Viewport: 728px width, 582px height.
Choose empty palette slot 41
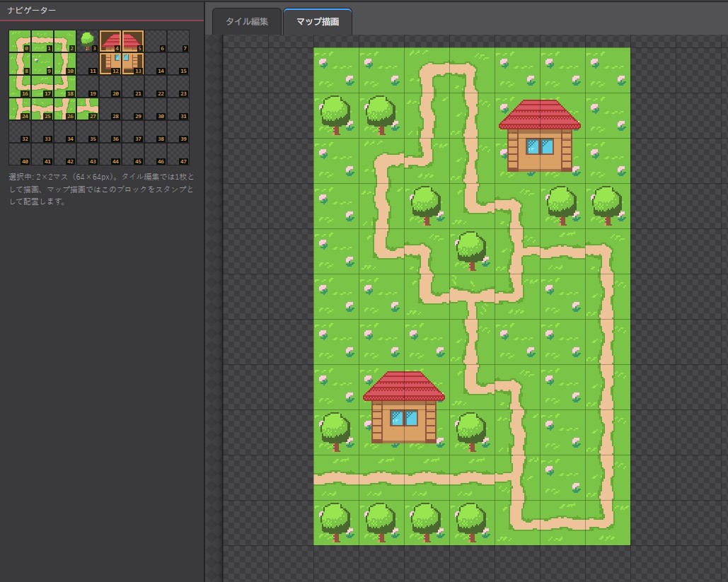click(x=42, y=154)
